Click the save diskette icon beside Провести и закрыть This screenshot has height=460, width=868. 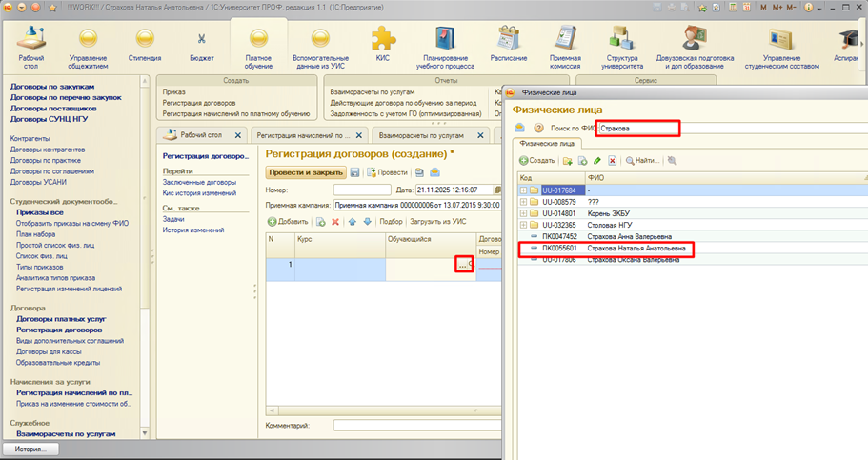(x=354, y=172)
